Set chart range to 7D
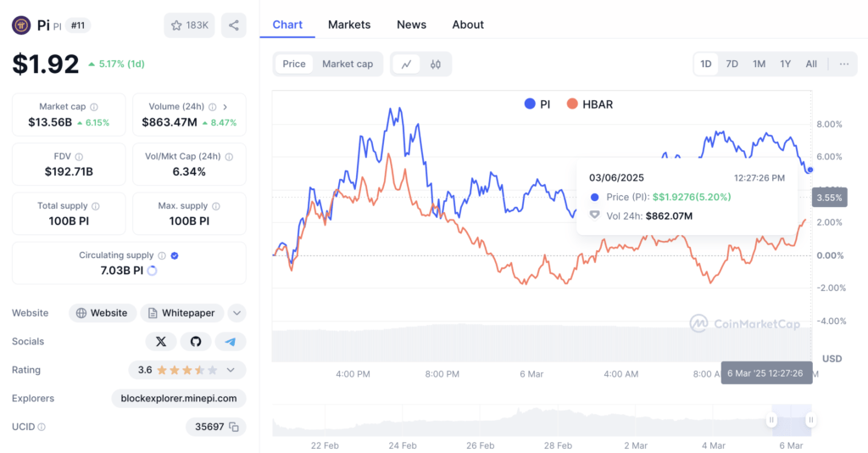This screenshot has width=868, height=453. tap(732, 64)
